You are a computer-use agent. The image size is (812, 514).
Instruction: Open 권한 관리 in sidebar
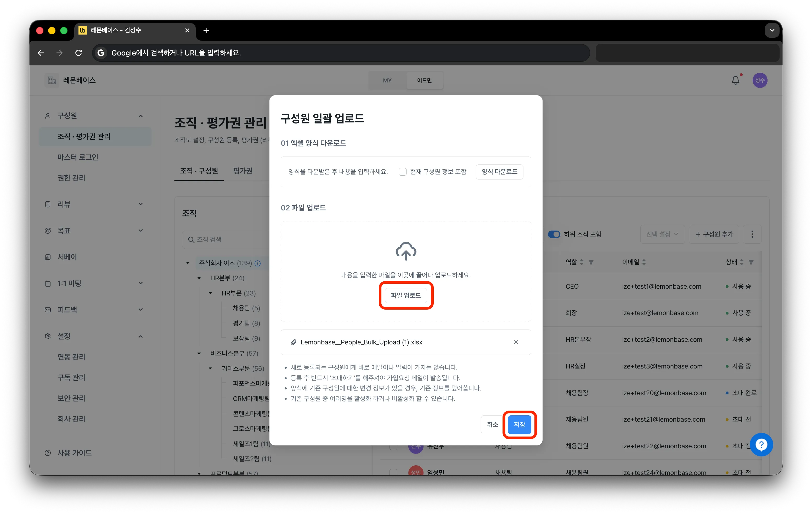pos(71,178)
